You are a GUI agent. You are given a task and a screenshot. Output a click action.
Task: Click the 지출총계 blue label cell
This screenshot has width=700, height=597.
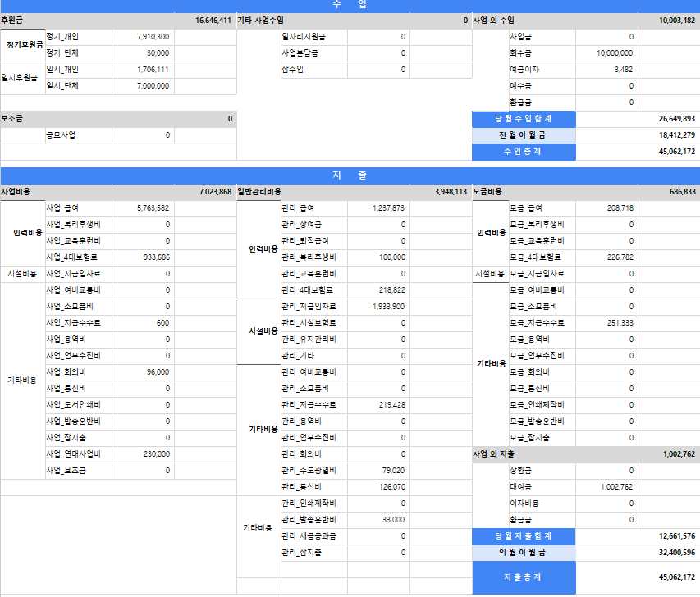pos(524,577)
